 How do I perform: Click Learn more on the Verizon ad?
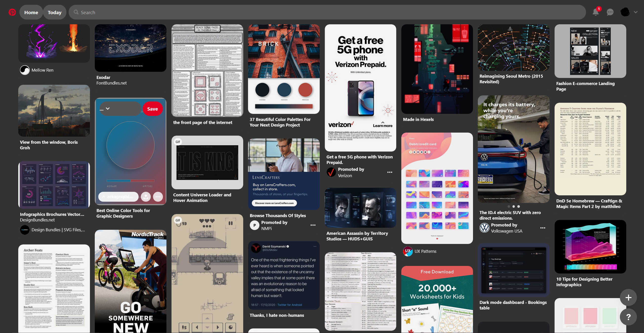(383, 125)
